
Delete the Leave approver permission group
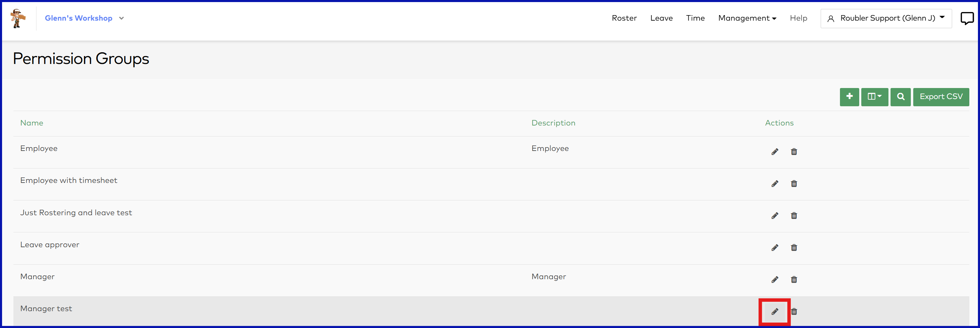793,248
